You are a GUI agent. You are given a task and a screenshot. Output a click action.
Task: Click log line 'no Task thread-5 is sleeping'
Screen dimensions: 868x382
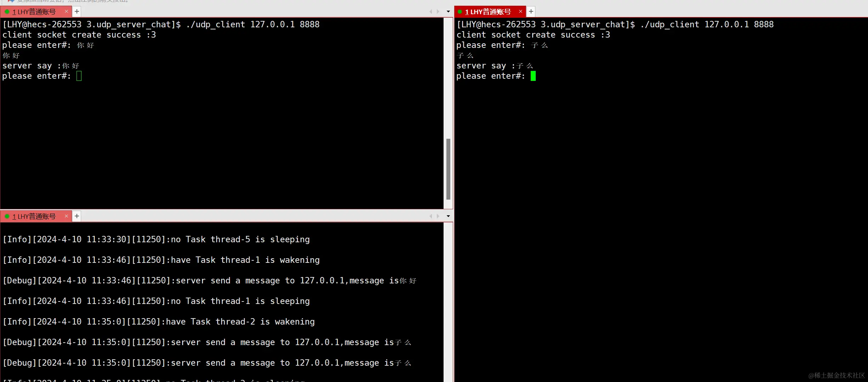coord(156,239)
